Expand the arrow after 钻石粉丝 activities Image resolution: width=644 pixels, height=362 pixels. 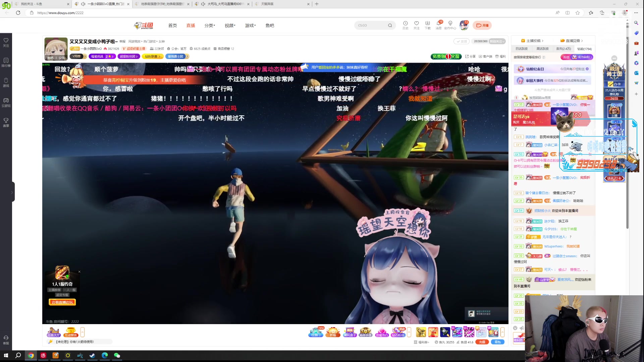409,332
